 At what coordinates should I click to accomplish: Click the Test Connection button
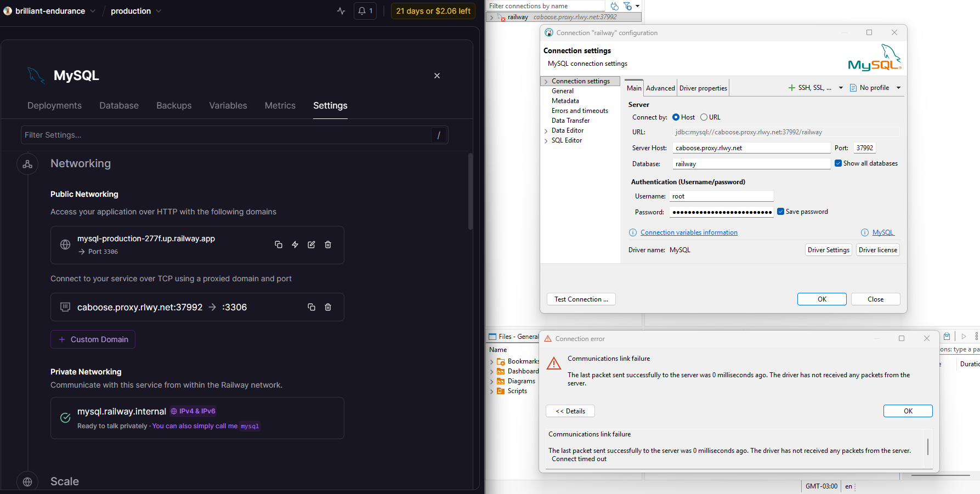(x=581, y=299)
